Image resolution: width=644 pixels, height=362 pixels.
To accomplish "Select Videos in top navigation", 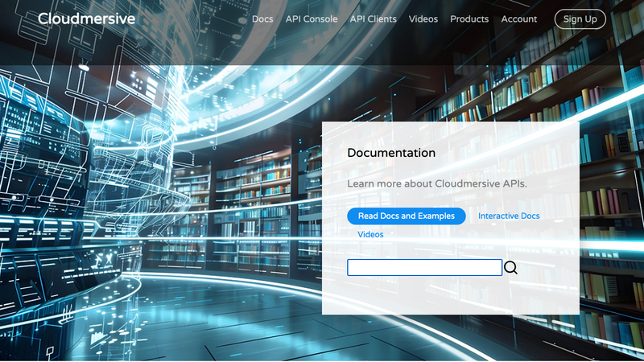I will (423, 19).
